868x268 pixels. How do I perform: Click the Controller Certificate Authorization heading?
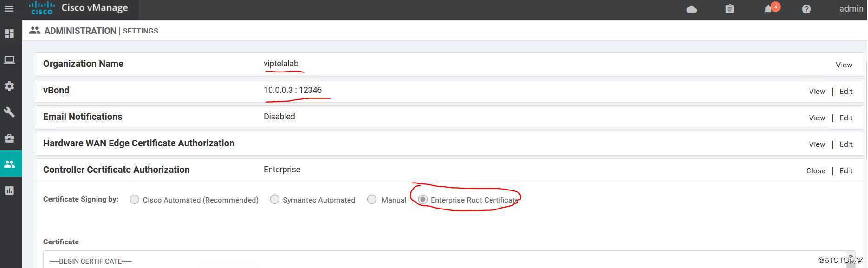[116, 170]
